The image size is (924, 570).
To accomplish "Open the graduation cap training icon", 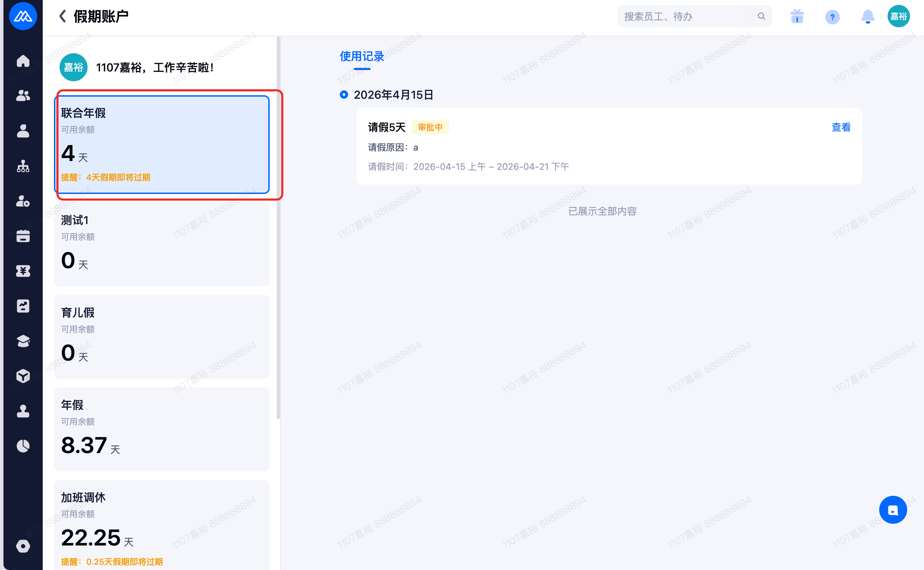I will [23, 341].
